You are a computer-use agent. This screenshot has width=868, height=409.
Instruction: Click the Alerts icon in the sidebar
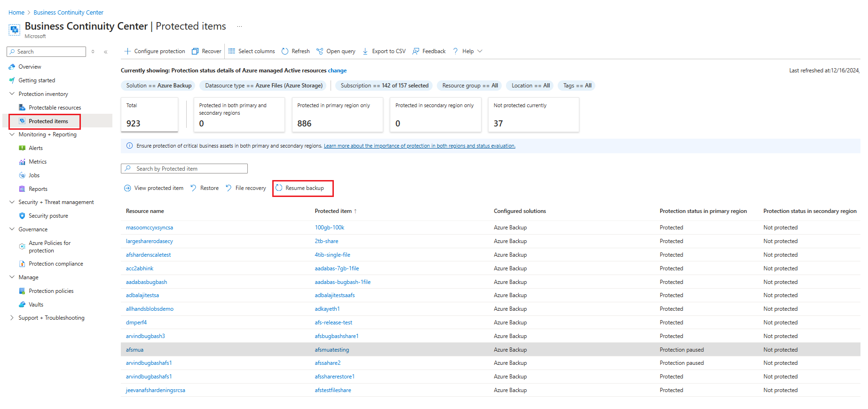[x=22, y=148]
